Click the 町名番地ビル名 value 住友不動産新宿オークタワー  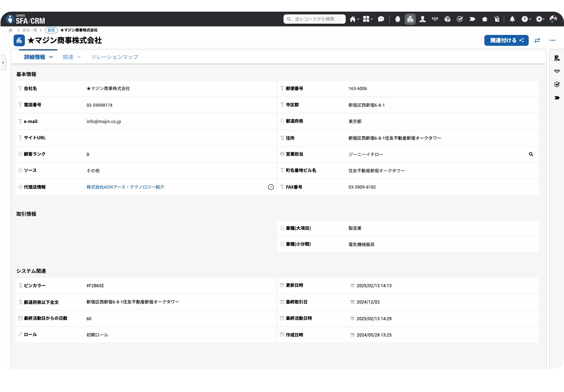point(377,171)
